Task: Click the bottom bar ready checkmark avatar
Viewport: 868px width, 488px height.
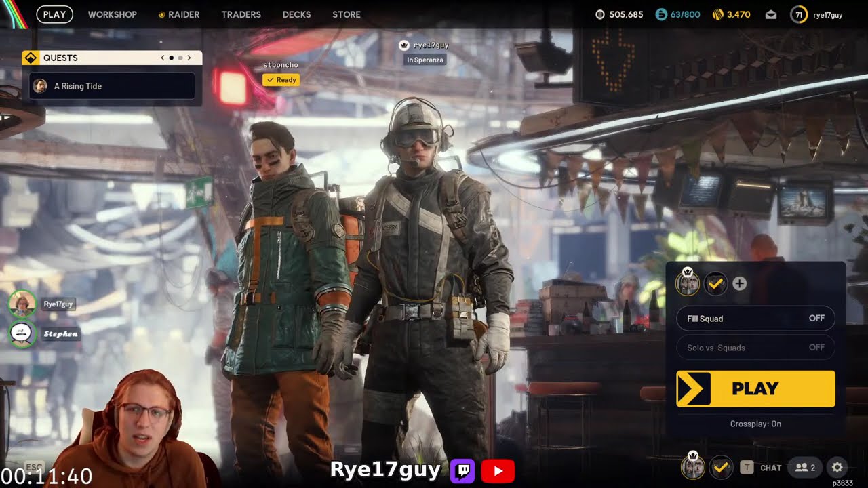Action: [720, 467]
